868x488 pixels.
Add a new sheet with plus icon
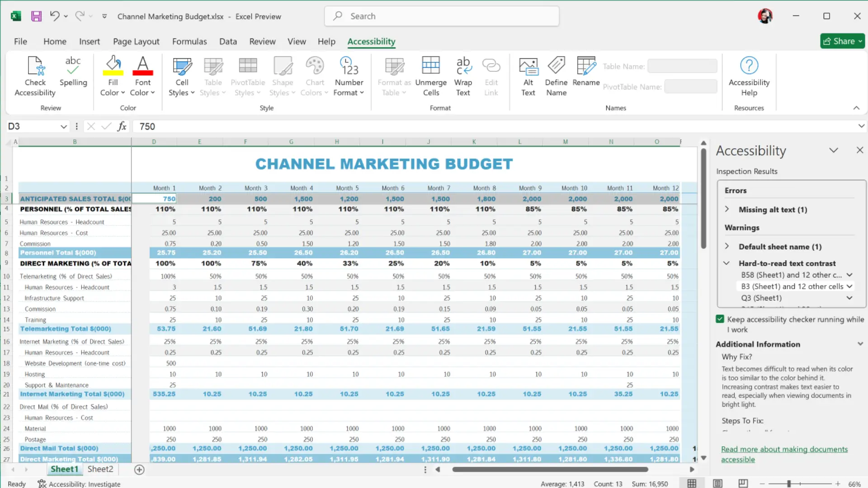coord(139,469)
